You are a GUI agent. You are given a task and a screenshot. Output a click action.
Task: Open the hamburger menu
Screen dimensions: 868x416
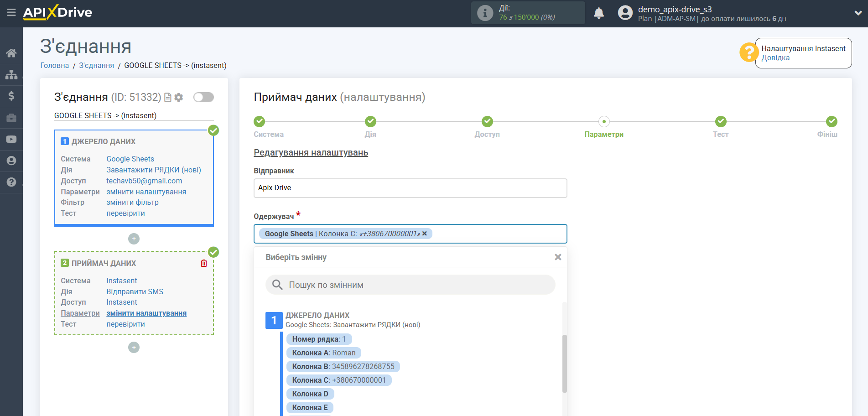pos(11,13)
